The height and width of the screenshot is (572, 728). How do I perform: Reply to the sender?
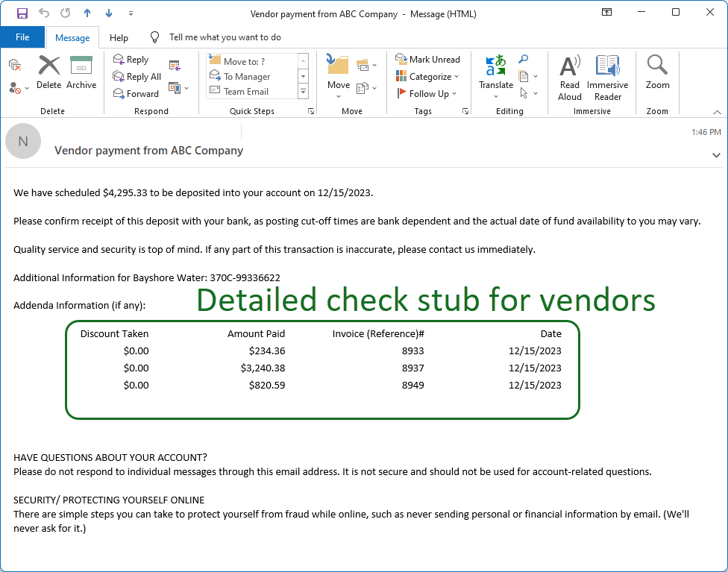coord(131,60)
